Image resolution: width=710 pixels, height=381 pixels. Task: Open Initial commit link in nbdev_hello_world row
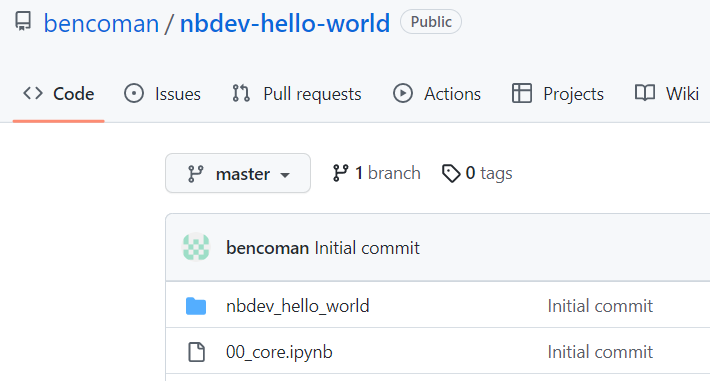point(600,306)
